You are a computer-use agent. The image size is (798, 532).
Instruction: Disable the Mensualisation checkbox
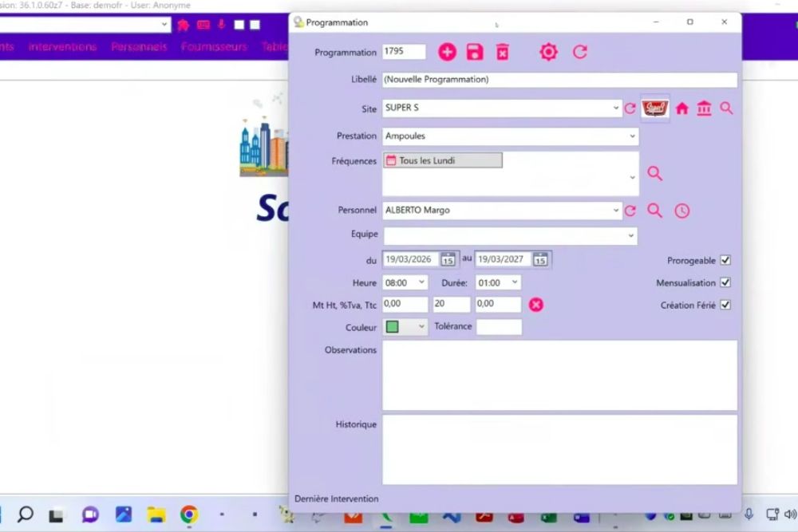[725, 282]
